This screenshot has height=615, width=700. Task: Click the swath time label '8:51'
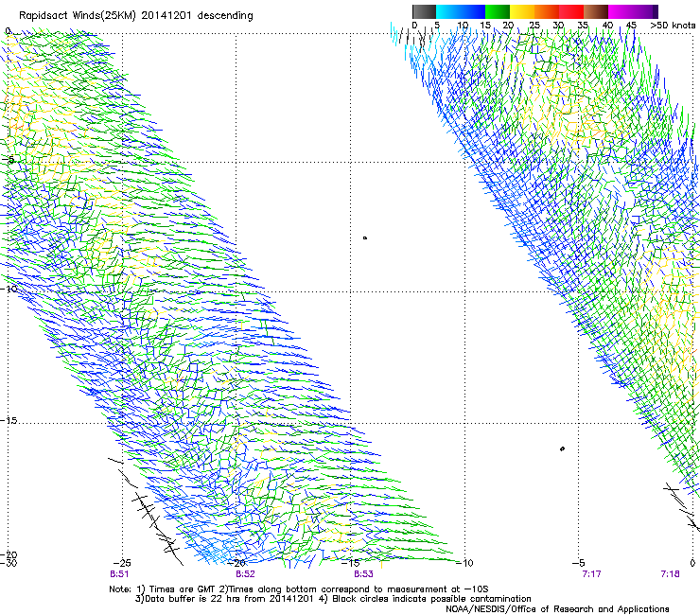[x=119, y=574]
